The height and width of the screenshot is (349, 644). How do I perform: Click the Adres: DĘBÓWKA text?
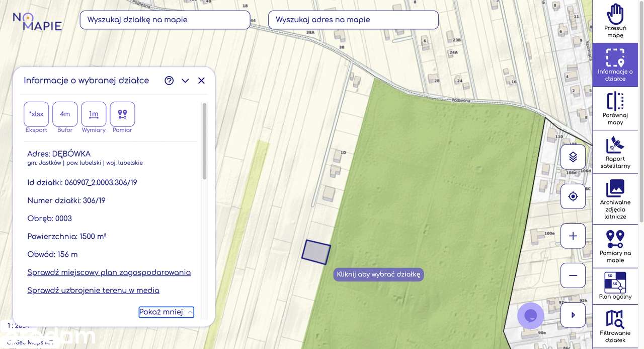(59, 154)
